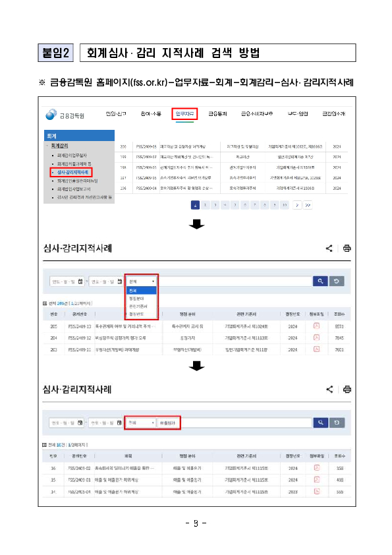
Task: Click the last-page double arrow
Action: coord(308,205)
